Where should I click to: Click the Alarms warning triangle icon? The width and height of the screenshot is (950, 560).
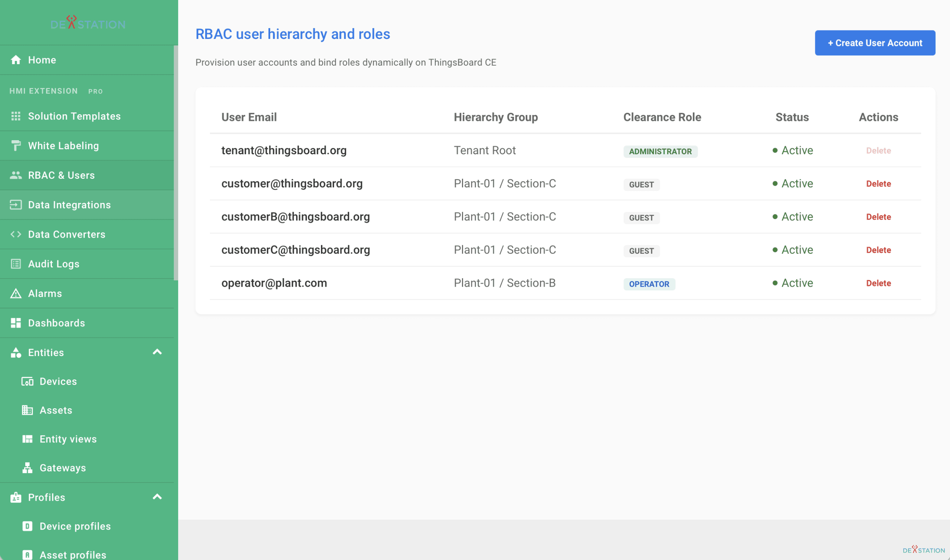coord(16,293)
